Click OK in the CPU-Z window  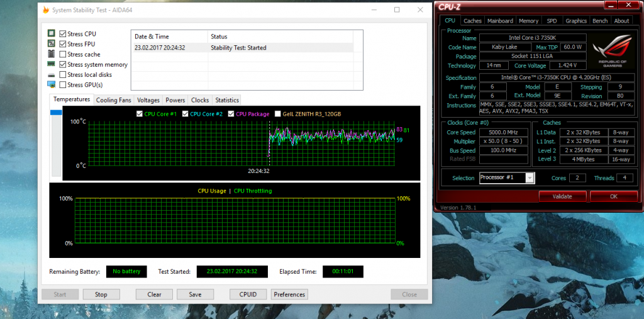pos(613,196)
